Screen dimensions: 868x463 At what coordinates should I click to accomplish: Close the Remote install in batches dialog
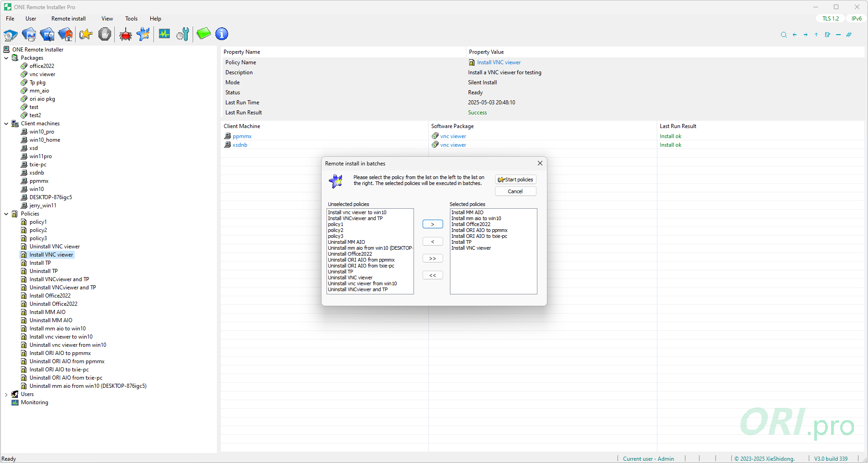click(540, 164)
